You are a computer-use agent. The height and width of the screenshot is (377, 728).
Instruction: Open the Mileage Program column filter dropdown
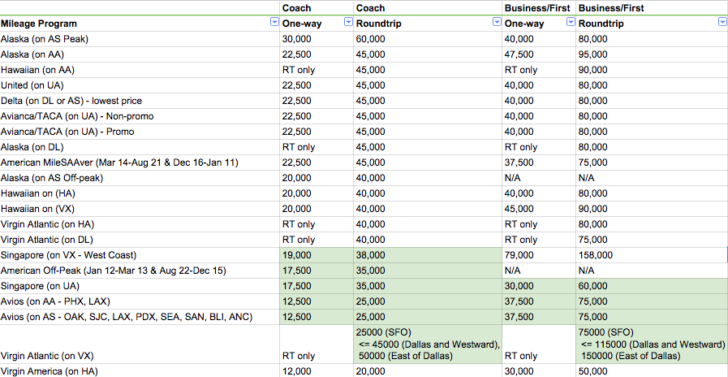(x=274, y=23)
